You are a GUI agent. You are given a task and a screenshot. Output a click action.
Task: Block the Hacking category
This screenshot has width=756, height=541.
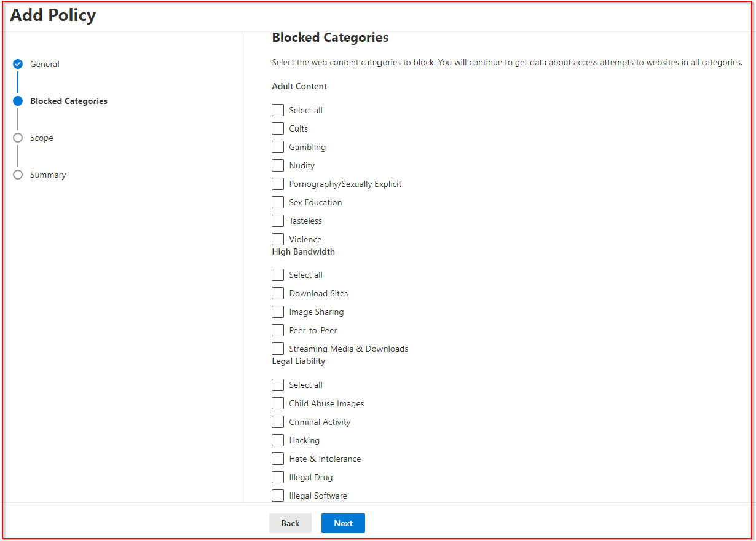coord(277,440)
